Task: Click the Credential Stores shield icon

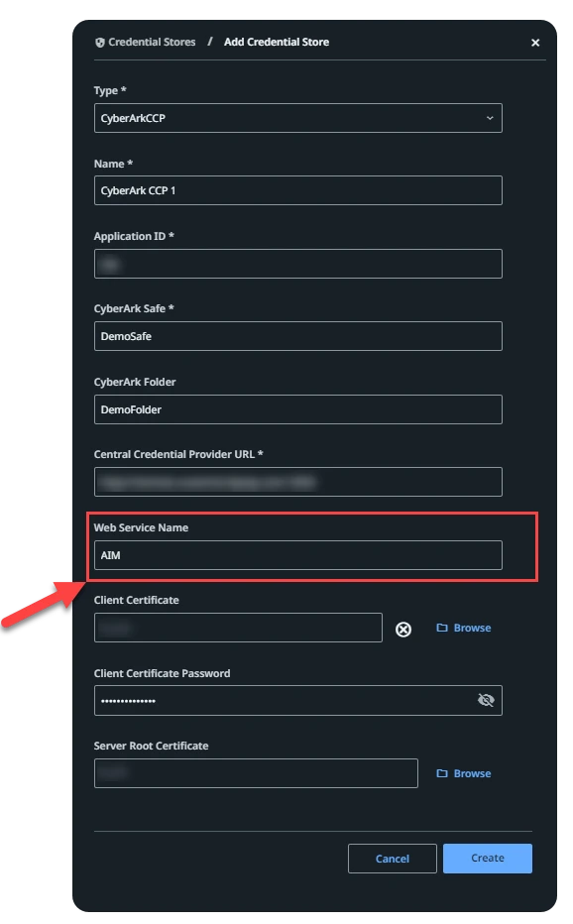Action: (99, 43)
